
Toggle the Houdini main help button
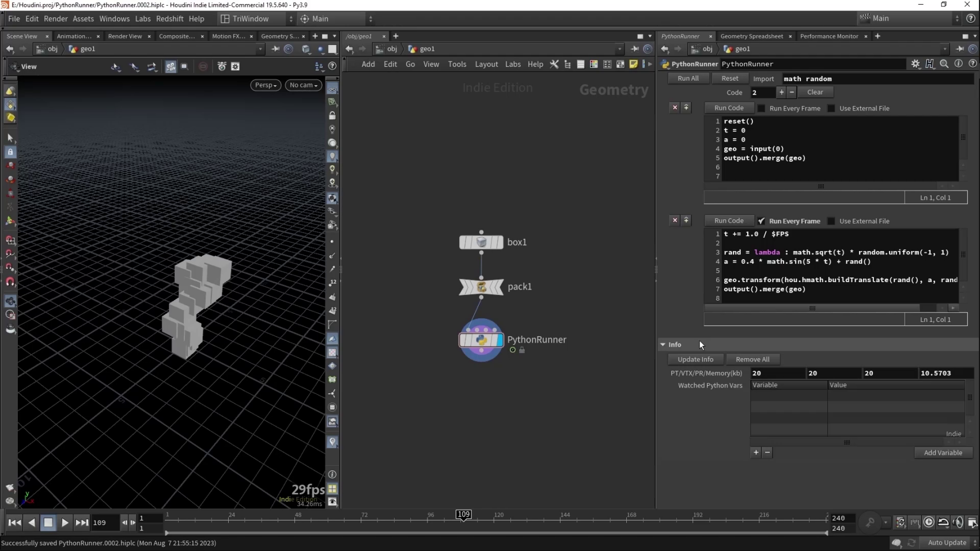pyautogui.click(x=971, y=18)
